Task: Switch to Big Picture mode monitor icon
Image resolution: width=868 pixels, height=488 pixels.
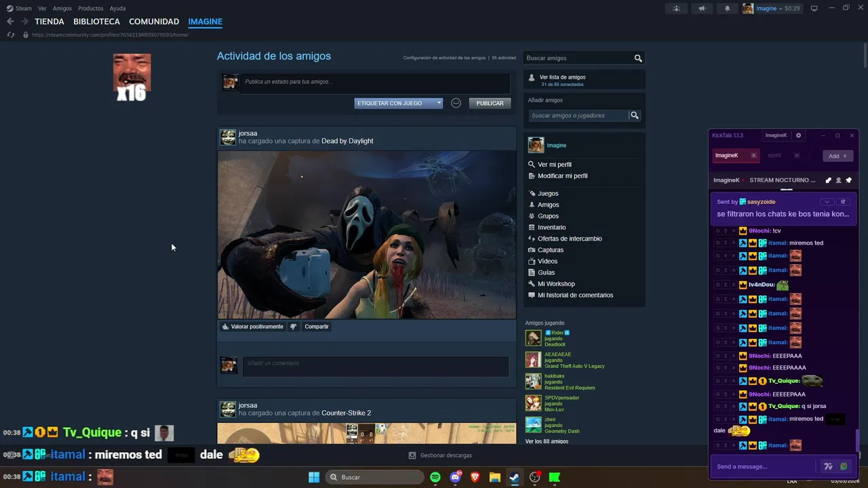Action: point(814,8)
